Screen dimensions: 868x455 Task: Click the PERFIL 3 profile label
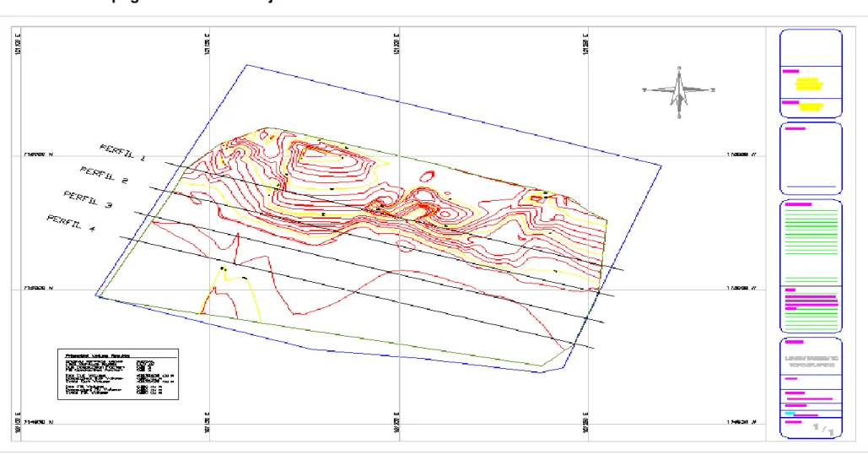point(88,199)
